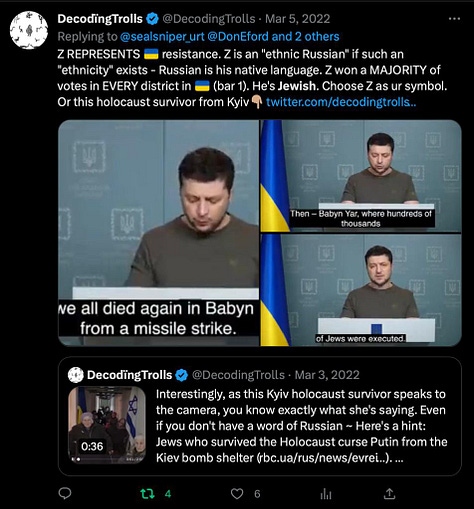474x509 pixels.
Task: Open the @DonEford mention link
Action: tap(238, 36)
